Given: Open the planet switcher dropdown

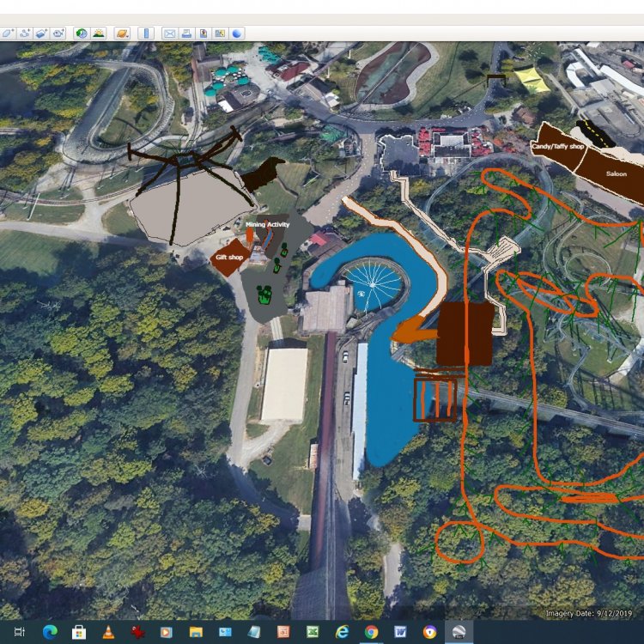Looking at the screenshot, I should [122, 33].
